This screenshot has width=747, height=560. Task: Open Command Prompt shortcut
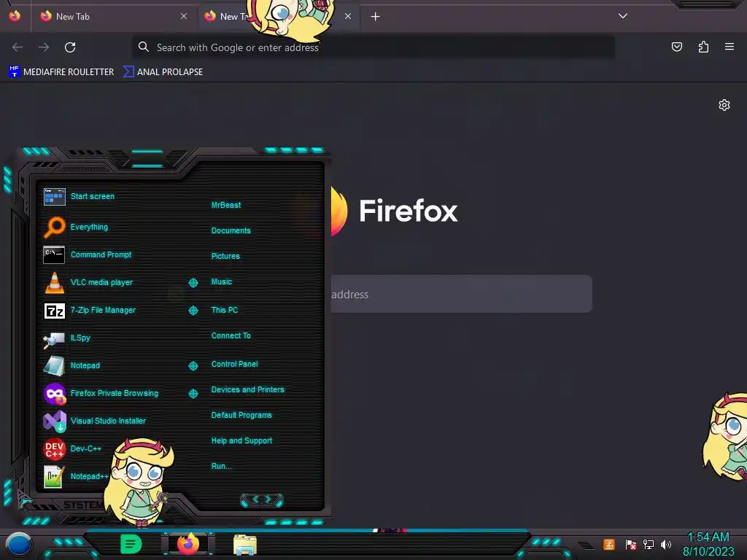[88, 254]
